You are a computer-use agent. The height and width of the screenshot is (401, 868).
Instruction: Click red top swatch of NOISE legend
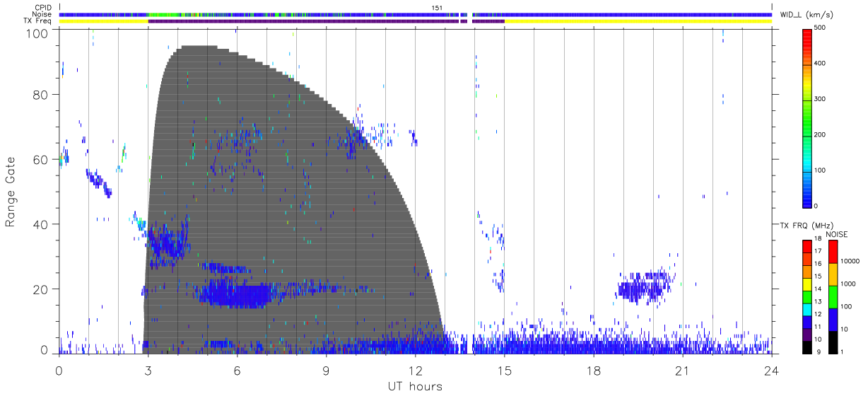pyautogui.click(x=833, y=252)
